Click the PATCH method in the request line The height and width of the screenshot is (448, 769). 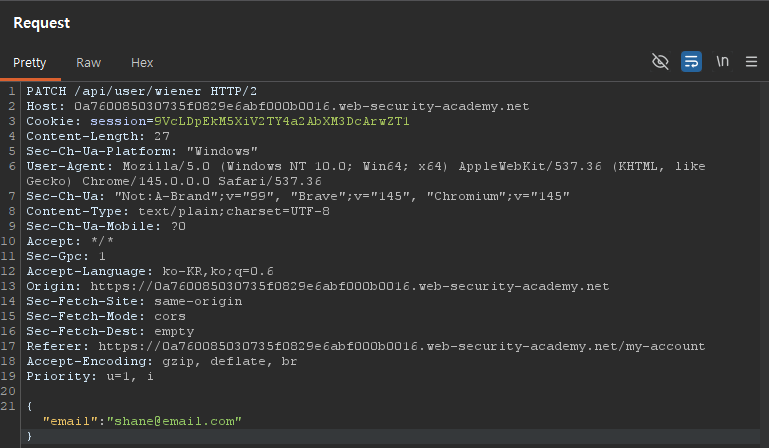point(46,91)
